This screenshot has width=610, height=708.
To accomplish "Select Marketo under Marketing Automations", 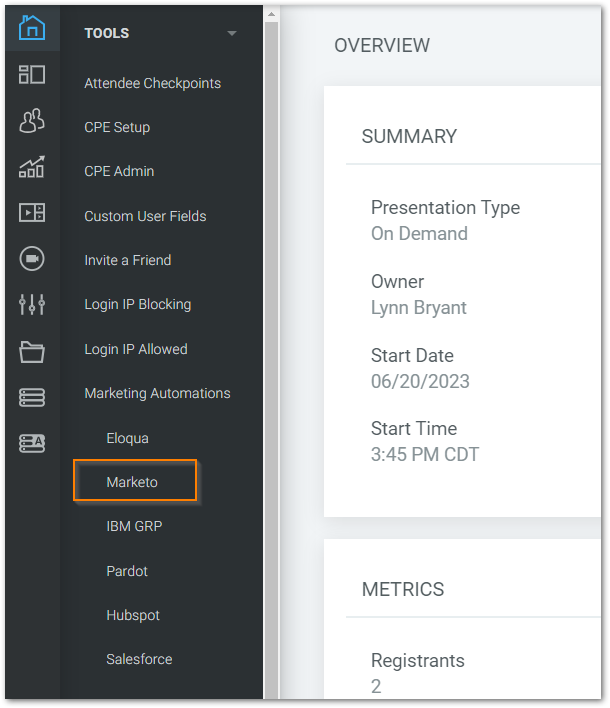I will click(132, 482).
